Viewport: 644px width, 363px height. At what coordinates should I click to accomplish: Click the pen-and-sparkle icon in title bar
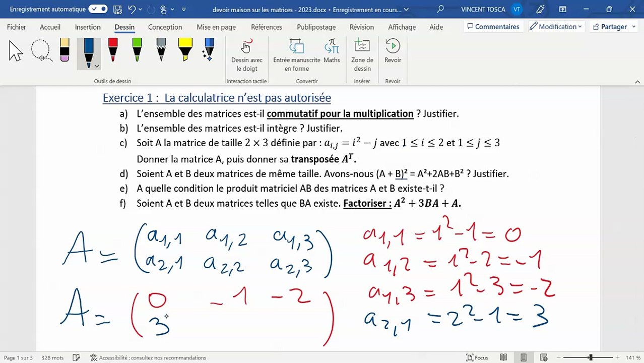[541, 9]
